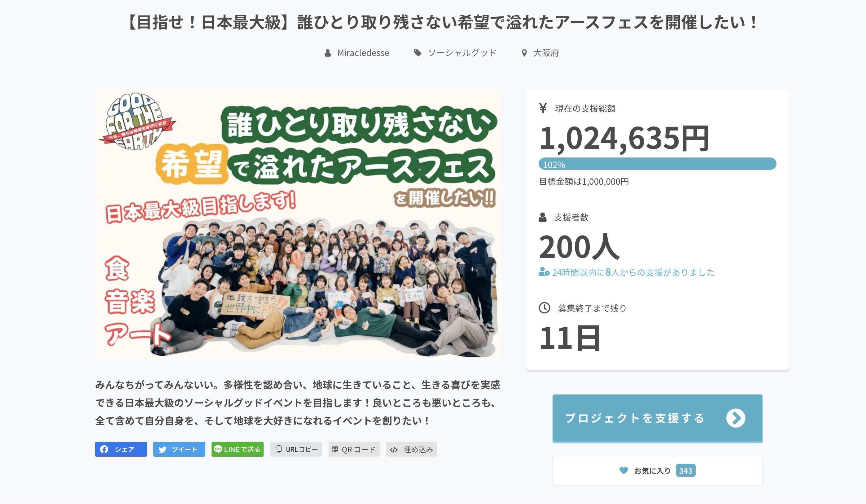Click the LINE logo icon

pos(218,449)
